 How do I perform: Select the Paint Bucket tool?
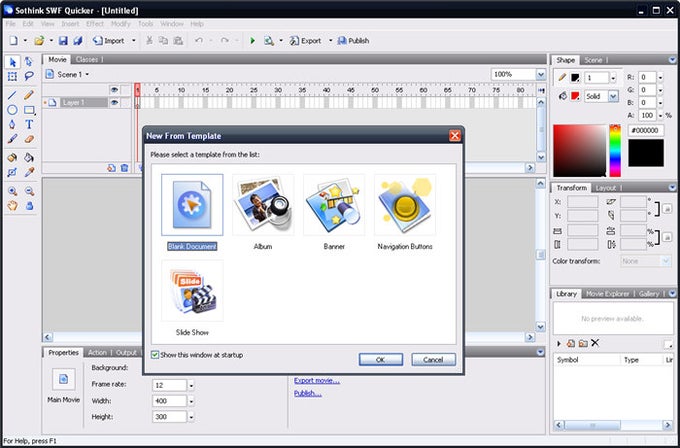coord(29,157)
